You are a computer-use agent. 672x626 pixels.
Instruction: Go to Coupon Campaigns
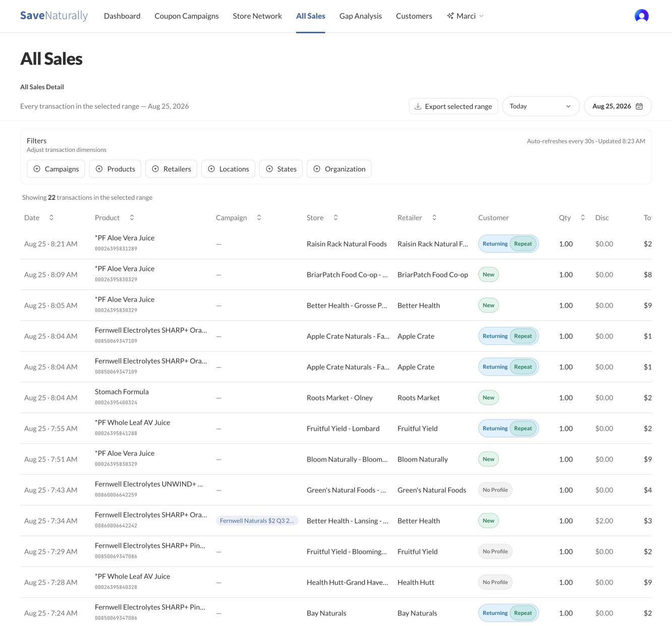(x=187, y=16)
